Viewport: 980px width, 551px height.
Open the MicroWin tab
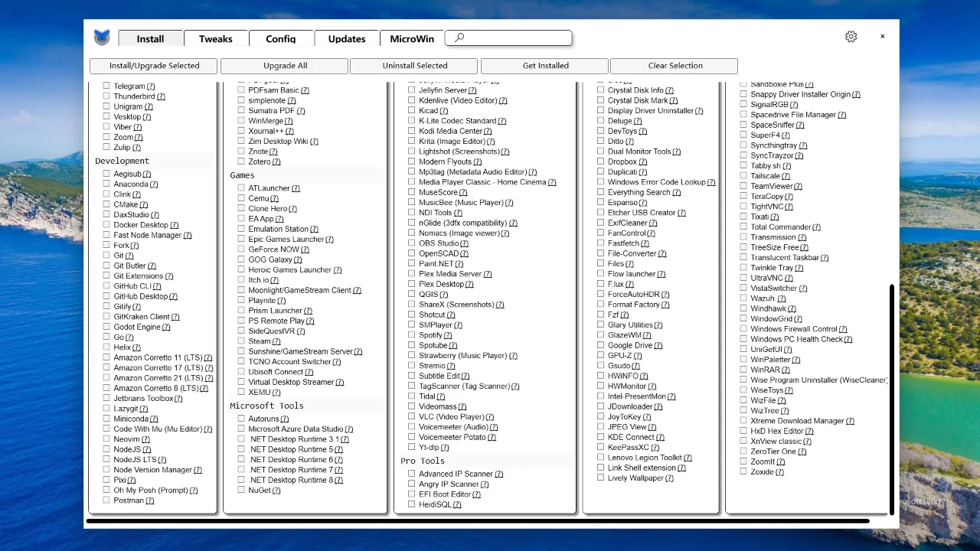[x=412, y=39]
